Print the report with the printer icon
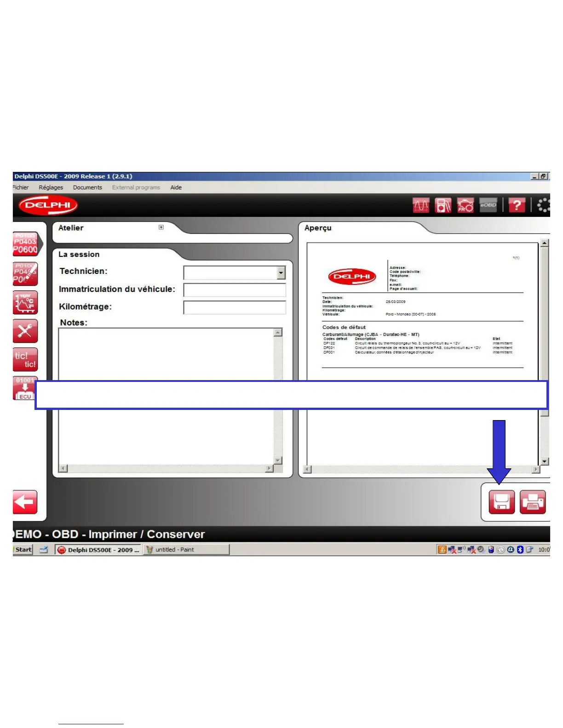Image resolution: width=563 pixels, height=728 pixels. point(533,502)
